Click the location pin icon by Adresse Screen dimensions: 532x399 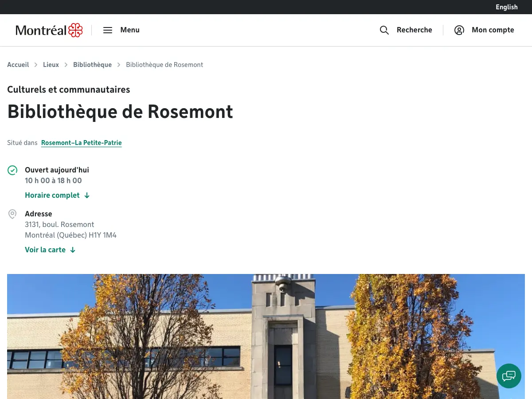coord(12,214)
